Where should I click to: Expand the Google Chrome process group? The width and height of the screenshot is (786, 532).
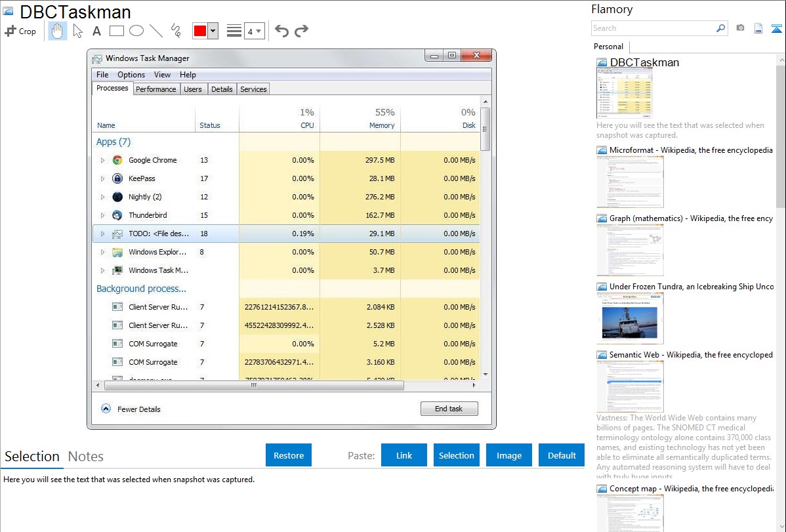(102, 161)
